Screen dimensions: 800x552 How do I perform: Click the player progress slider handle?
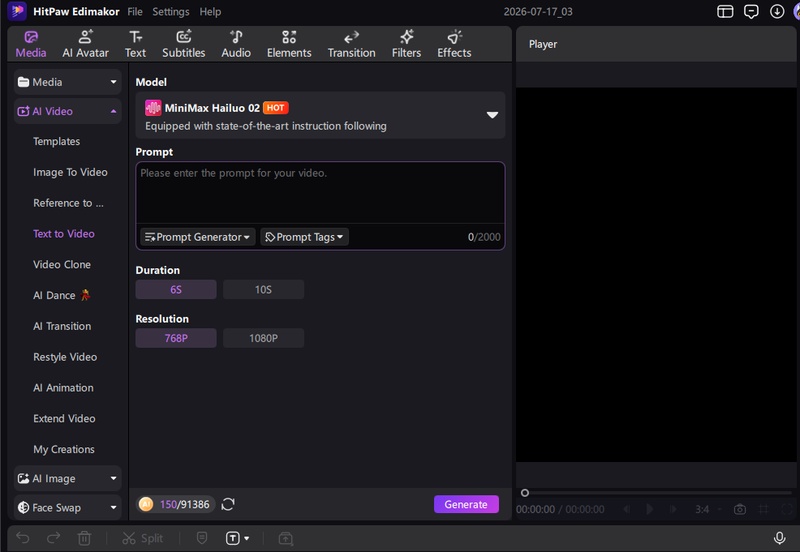(524, 493)
